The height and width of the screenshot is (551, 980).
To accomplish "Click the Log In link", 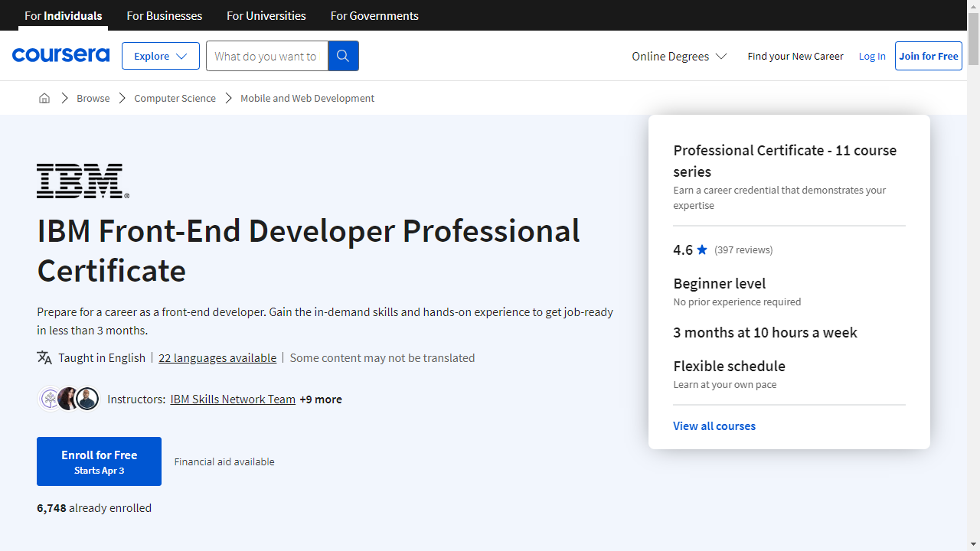I will coord(872,56).
